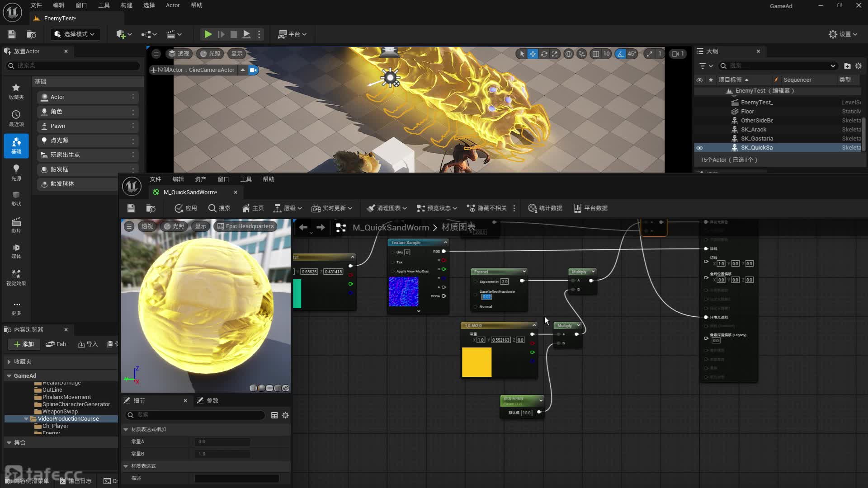Select the Lights category in Place Actors
Screen dimensions: 868x488
pos(16,172)
